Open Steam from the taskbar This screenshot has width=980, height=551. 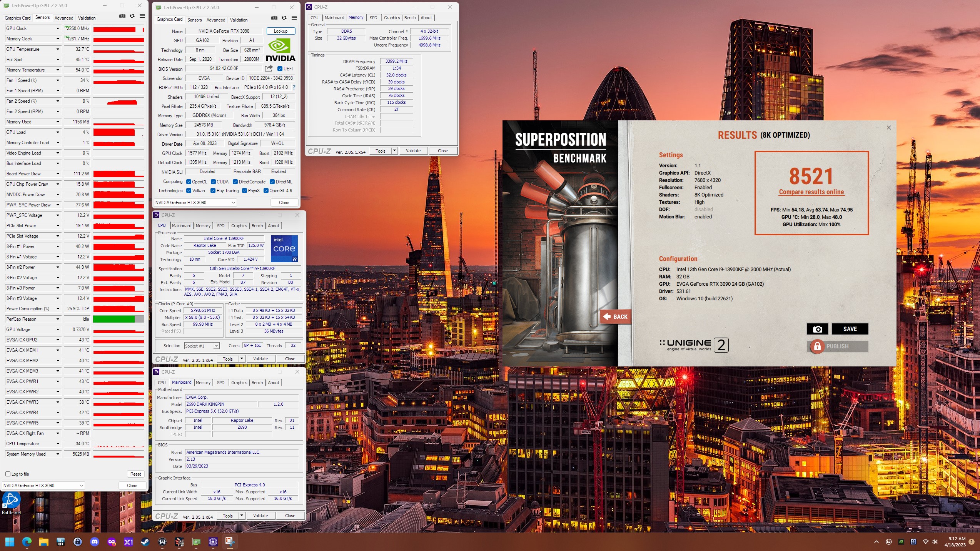pos(145,542)
